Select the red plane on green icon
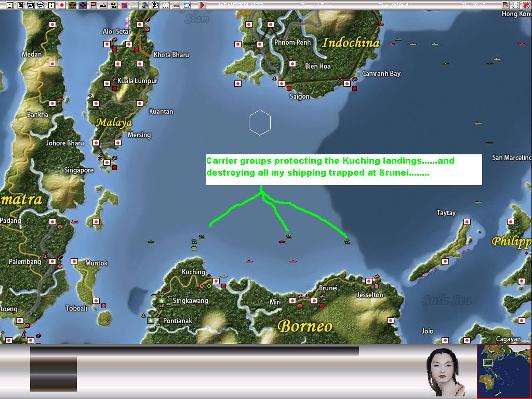The width and height of the screenshot is (532, 399). (x=72, y=5)
